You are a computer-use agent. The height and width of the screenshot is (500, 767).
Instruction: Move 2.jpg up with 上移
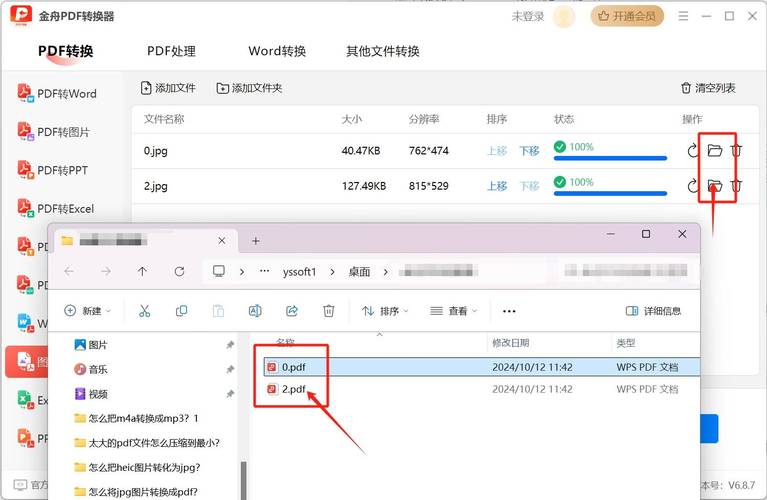(x=496, y=186)
